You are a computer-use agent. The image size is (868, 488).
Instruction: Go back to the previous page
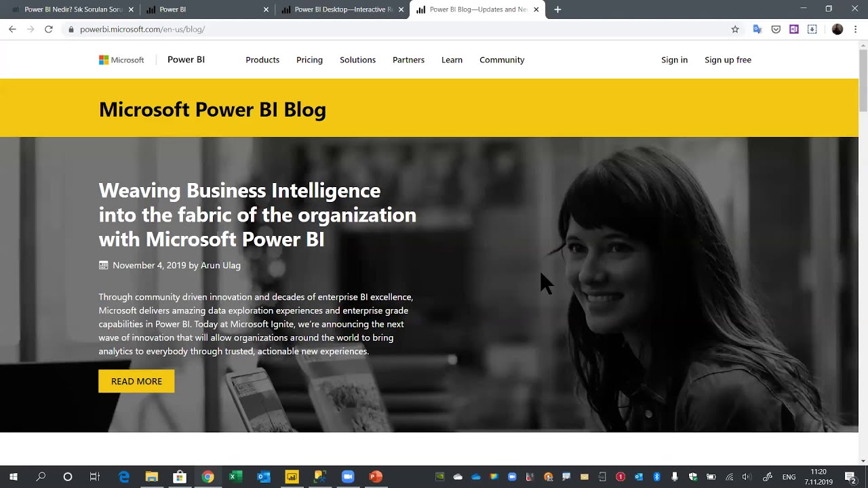point(12,29)
